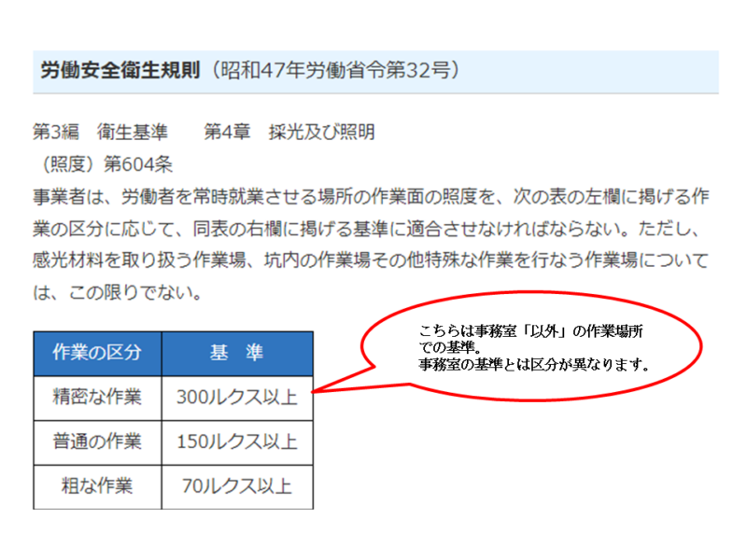Click callout line での基準。

point(450,347)
